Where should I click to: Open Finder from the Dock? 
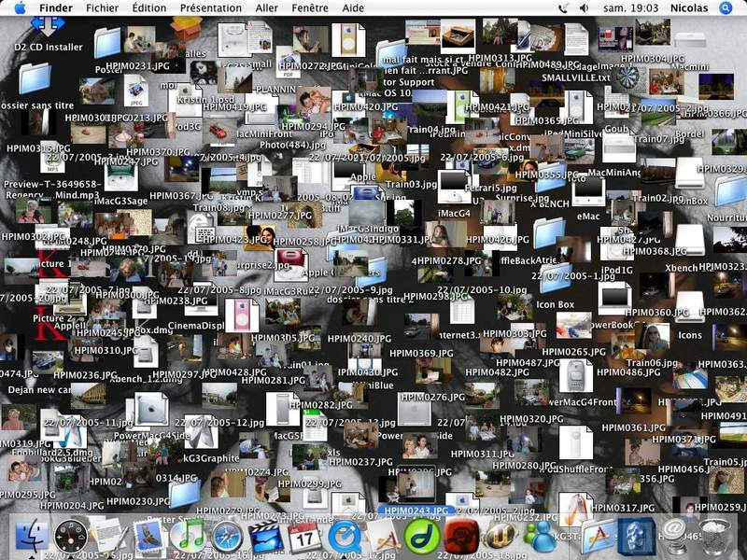tap(32, 537)
